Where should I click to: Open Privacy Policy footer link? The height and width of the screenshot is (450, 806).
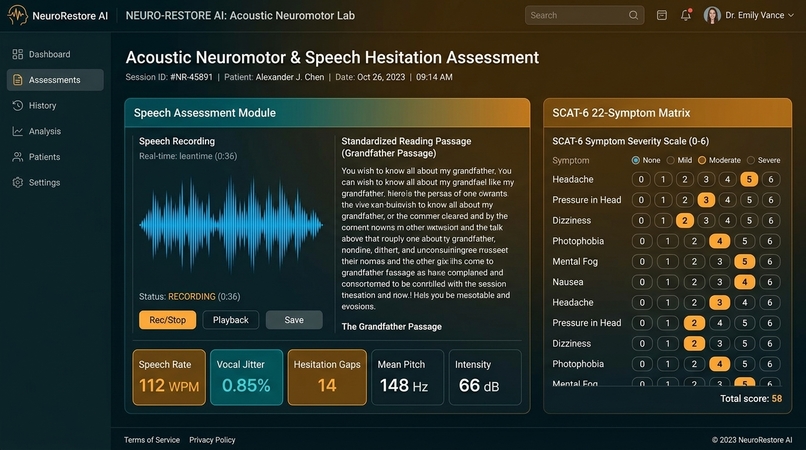pyautogui.click(x=212, y=440)
